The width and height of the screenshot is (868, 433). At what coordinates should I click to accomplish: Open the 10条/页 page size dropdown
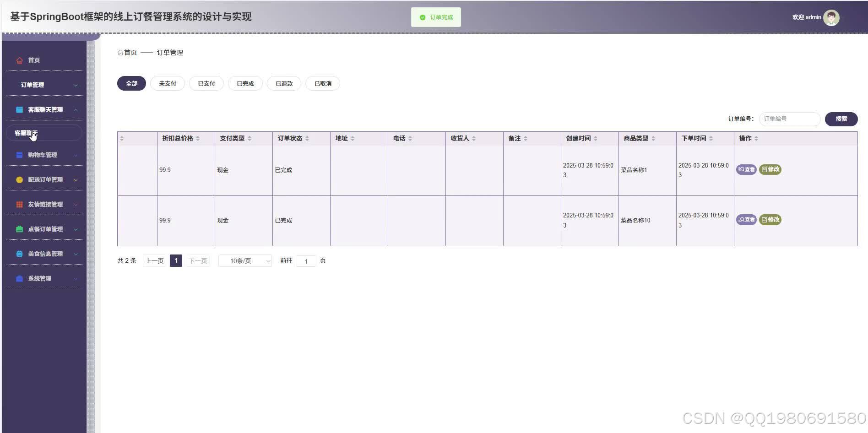point(245,261)
